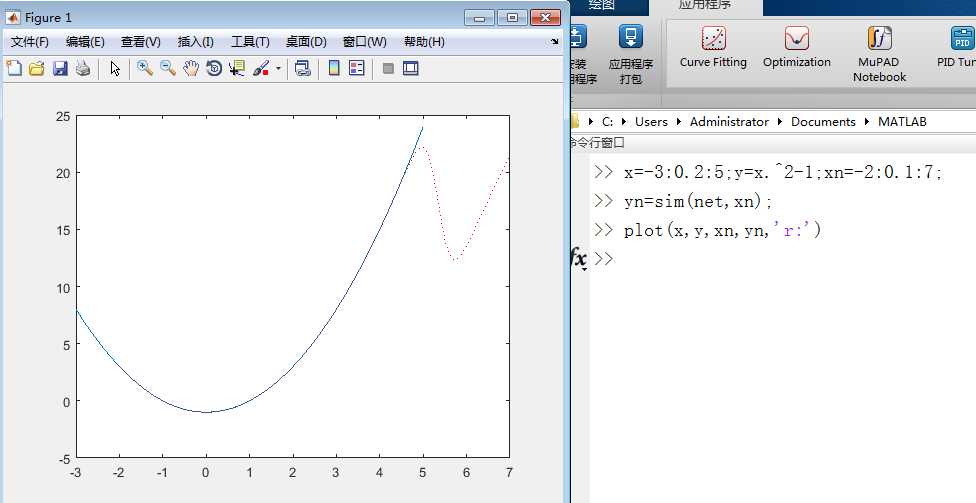Expand the brush color dropdown arrow
The width and height of the screenshot is (976, 503).
tap(278, 68)
